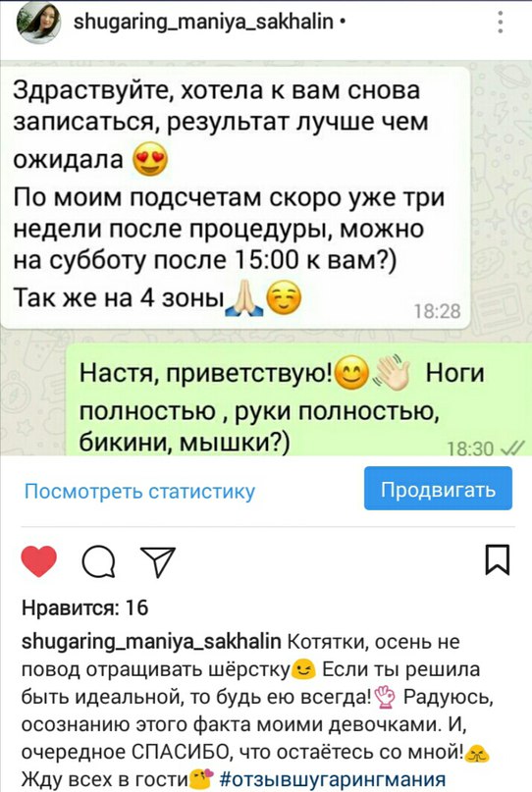The width and height of the screenshot is (532, 792).
Task: Open Посмотреть статистику insights link
Action: [140, 492]
